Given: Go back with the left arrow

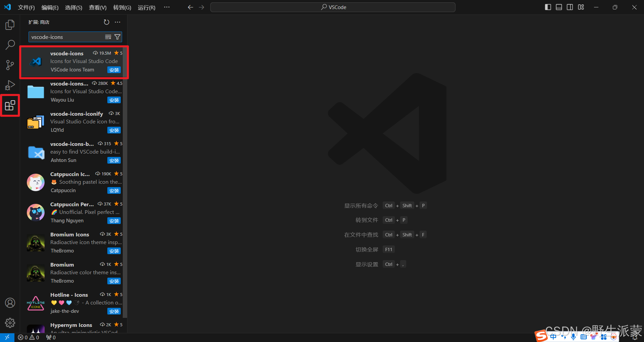Looking at the screenshot, I should tap(191, 7).
